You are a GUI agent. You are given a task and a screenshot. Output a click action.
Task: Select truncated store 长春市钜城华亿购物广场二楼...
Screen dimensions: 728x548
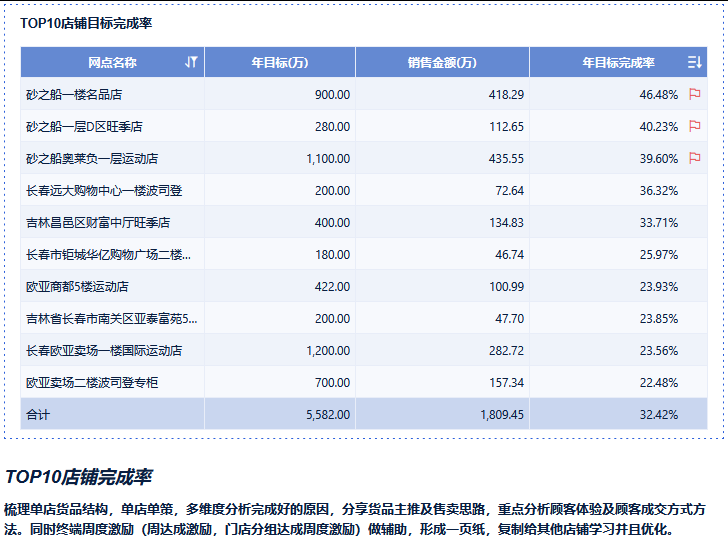click(x=108, y=255)
